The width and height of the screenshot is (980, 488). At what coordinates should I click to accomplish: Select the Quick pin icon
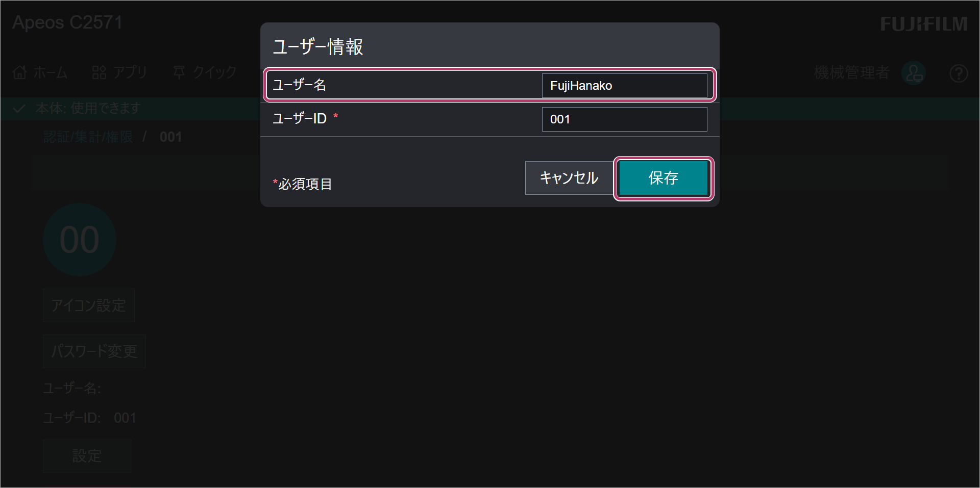coord(179,72)
